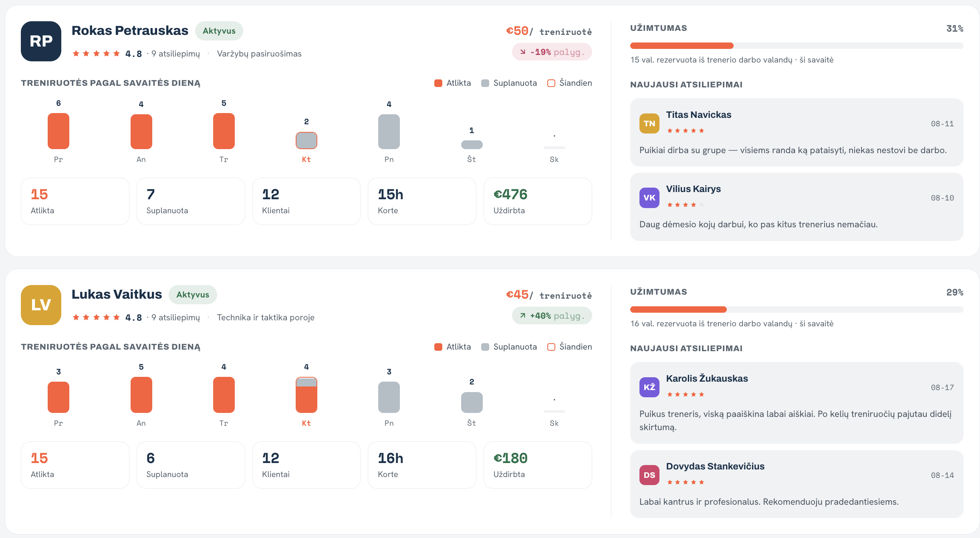Click the +40% palyg. change badge

pos(552,316)
